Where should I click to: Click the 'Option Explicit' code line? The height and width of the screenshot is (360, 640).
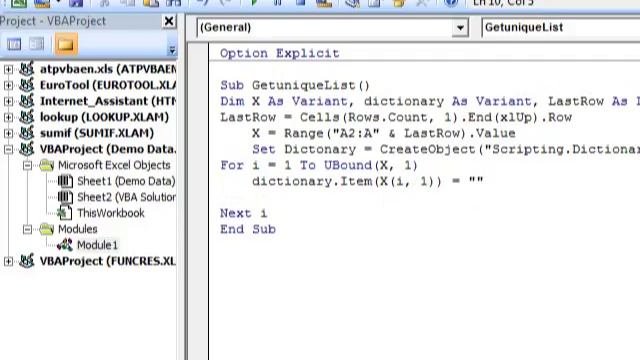tap(280, 53)
